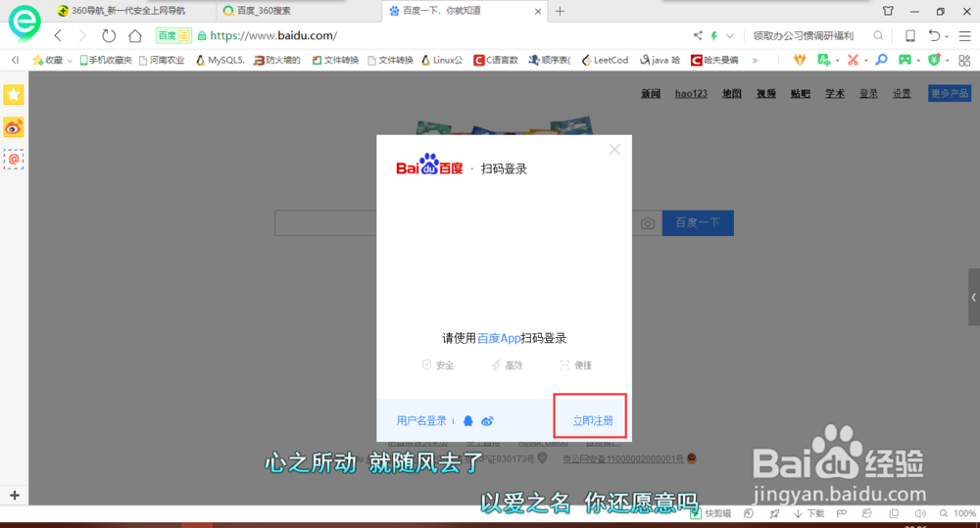Screen dimensions: 980x528
Task: Switch to 用户名登录 in login dialog
Action: tap(421, 420)
